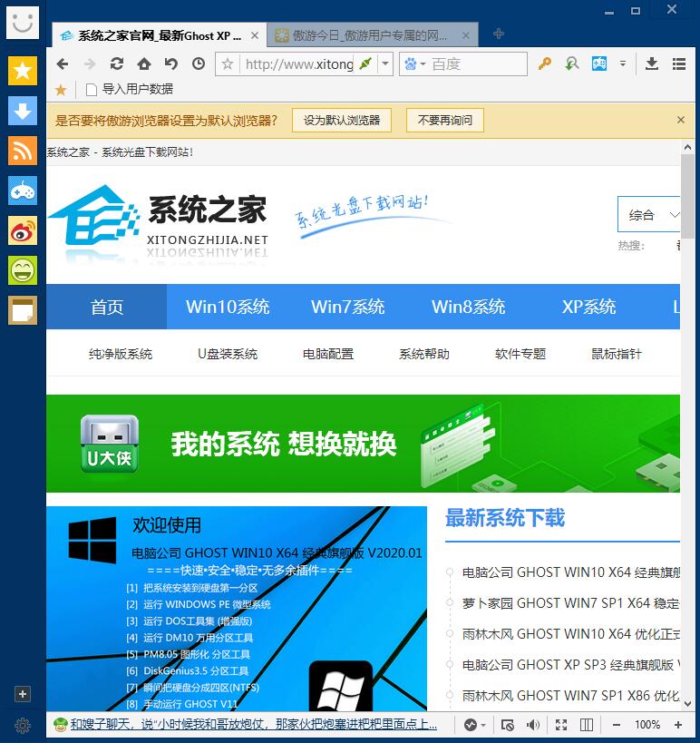Toggle split-screen view in the status bar
Screen dimensions: 700x743
pyautogui.click(x=587, y=725)
